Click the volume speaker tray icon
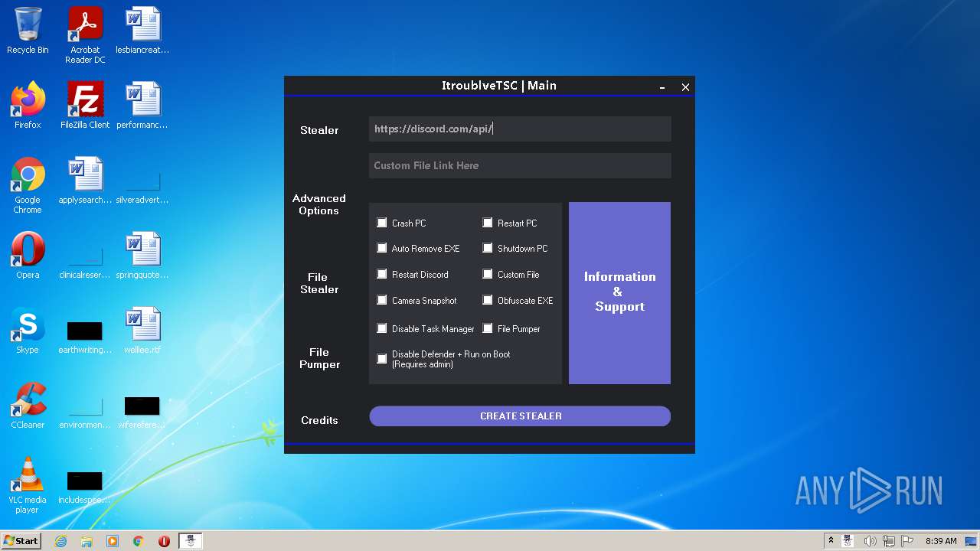 pyautogui.click(x=870, y=541)
